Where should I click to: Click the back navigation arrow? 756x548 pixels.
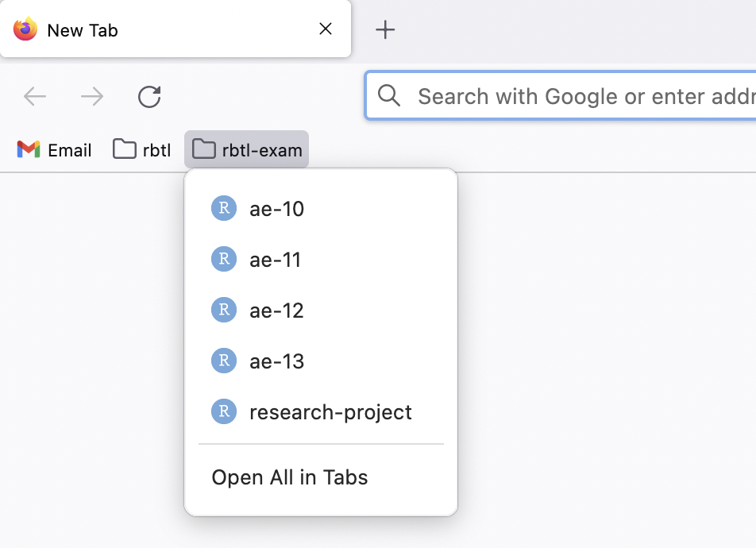pos(35,96)
